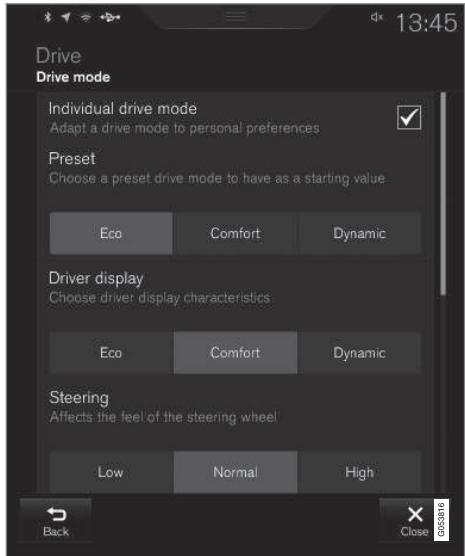Tap the navigation arrow status icon
This screenshot has height=556, width=465.
coord(66,17)
